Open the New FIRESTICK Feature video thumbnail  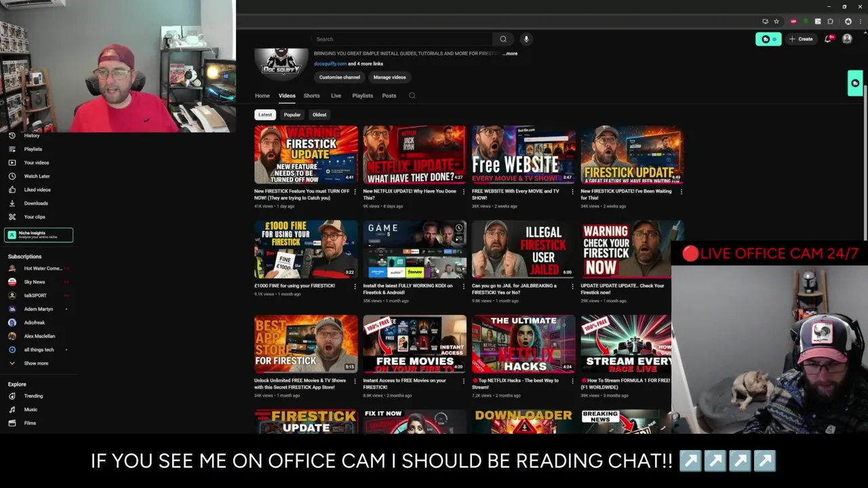(306, 155)
